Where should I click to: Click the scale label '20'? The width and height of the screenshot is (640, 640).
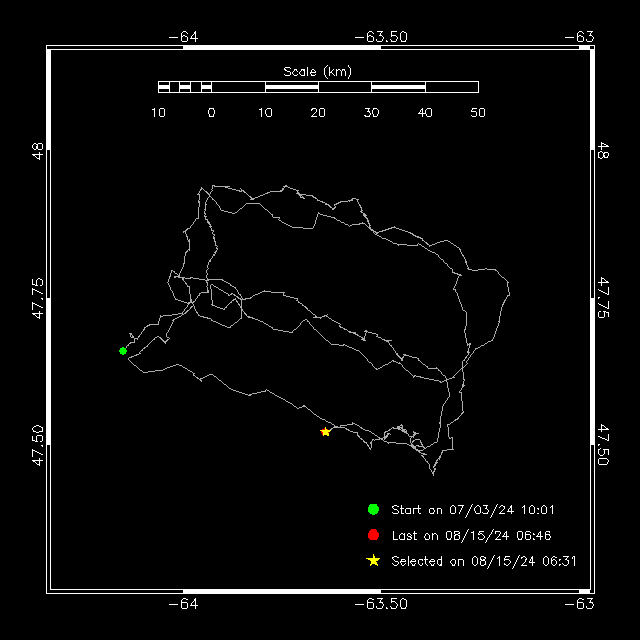click(x=318, y=113)
